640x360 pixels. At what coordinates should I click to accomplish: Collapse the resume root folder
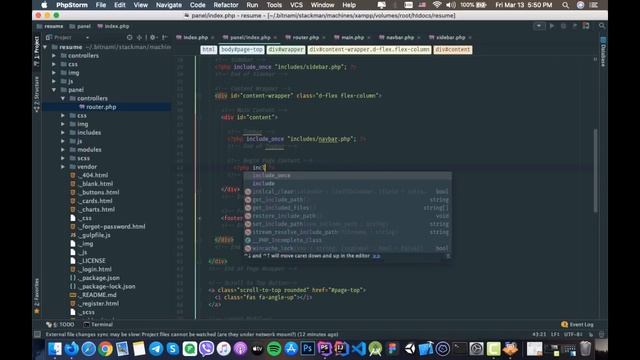coord(45,47)
